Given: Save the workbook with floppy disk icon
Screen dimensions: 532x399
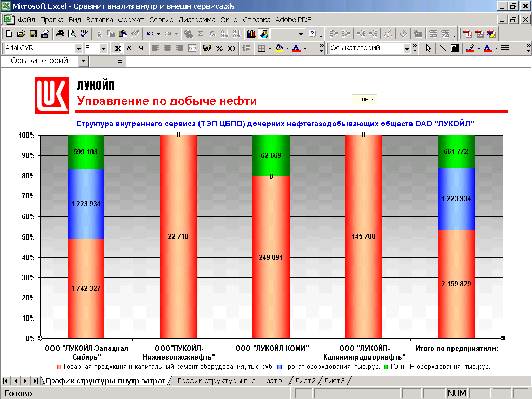Looking at the screenshot, I should pos(33,34).
